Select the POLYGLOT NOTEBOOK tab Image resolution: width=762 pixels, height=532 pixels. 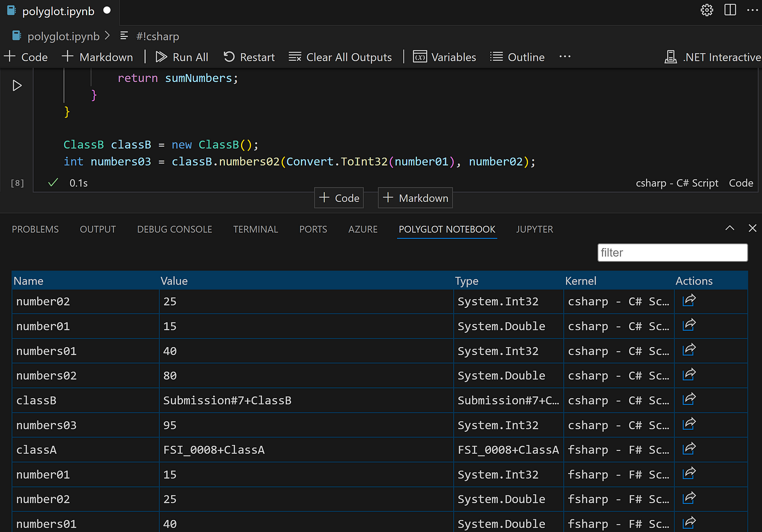pyautogui.click(x=447, y=230)
